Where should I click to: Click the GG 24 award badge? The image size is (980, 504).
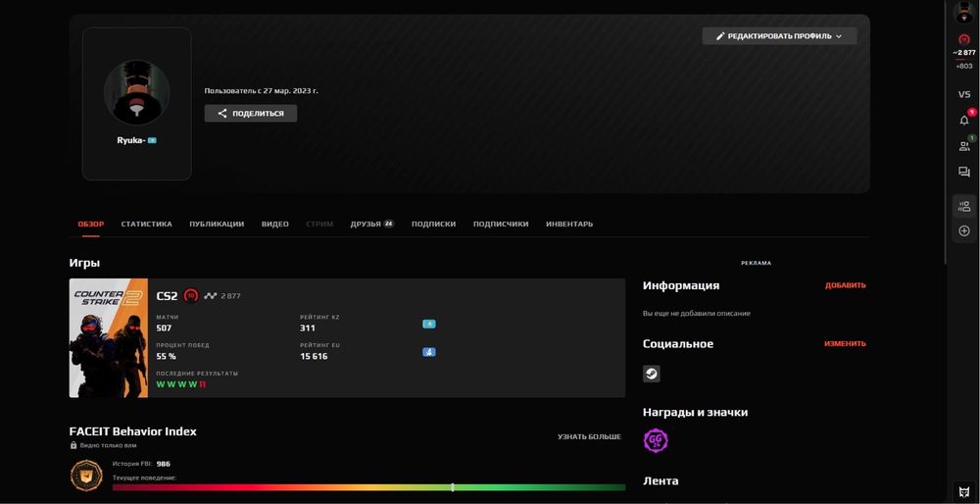pos(656,441)
